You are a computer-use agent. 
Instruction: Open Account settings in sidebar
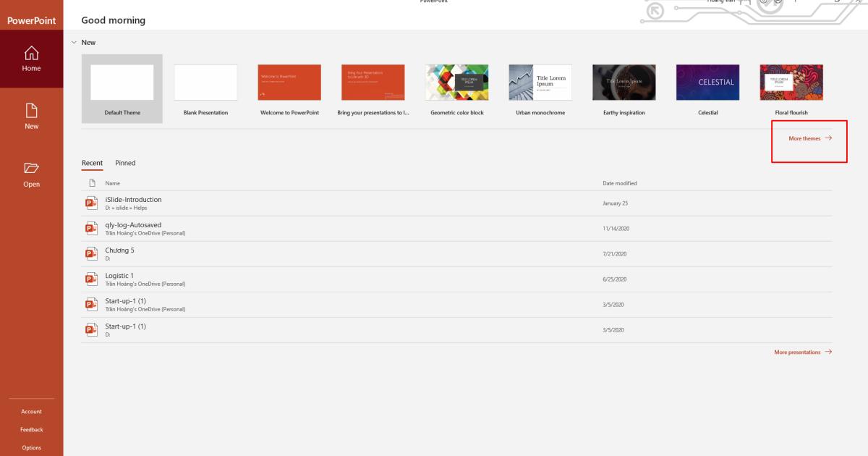point(32,411)
